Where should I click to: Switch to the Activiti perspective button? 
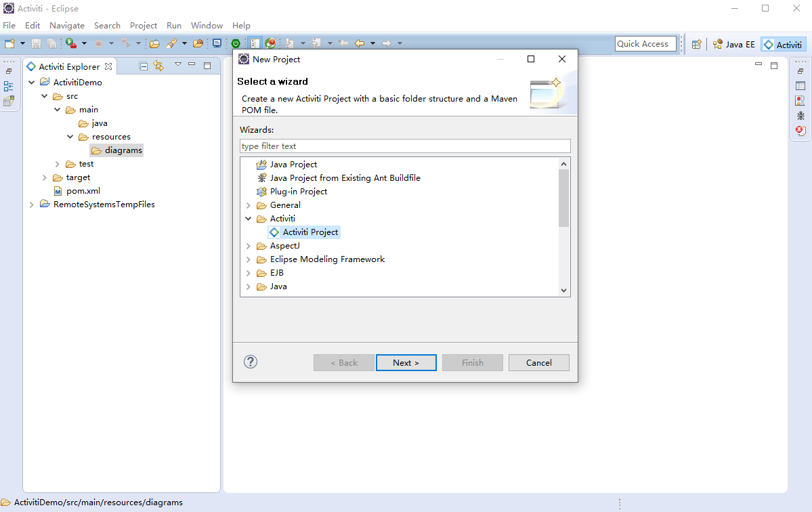coord(783,45)
